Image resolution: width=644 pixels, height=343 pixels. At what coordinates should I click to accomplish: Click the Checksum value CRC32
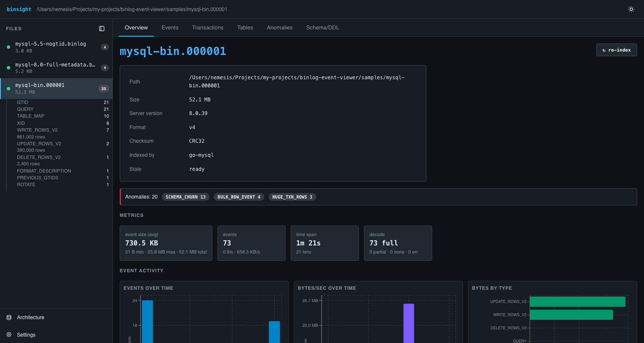point(197,141)
